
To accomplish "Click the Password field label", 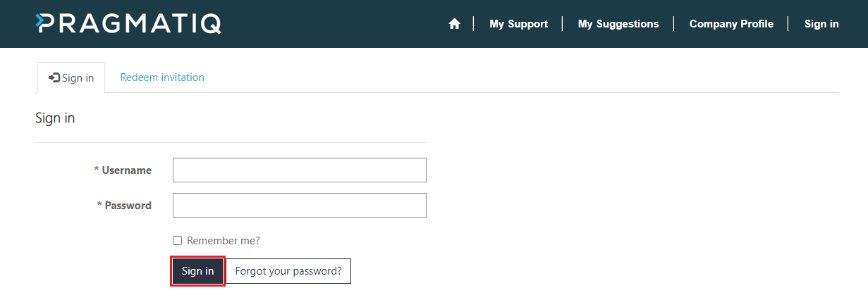I will click(128, 206).
